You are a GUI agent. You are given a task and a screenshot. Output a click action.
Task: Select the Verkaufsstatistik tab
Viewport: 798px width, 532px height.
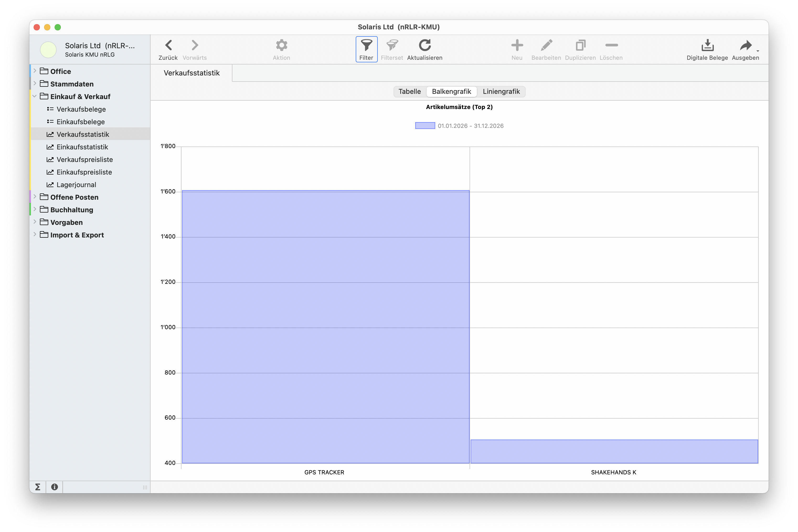click(191, 73)
